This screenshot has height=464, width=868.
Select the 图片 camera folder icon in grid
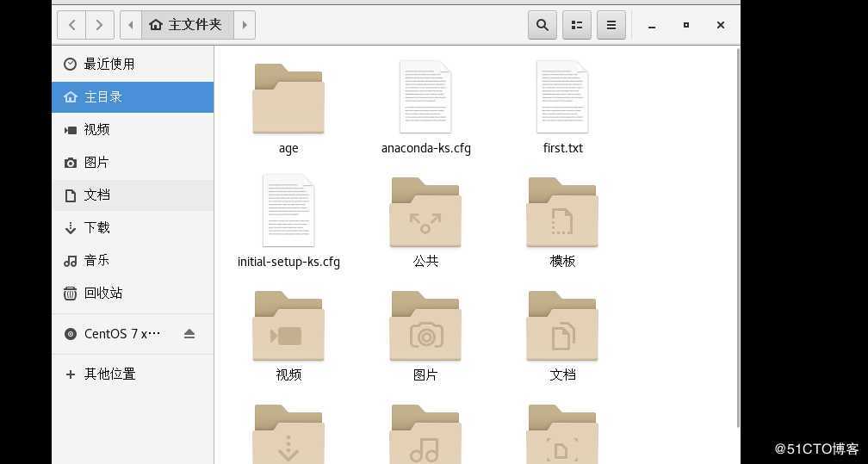click(425, 326)
